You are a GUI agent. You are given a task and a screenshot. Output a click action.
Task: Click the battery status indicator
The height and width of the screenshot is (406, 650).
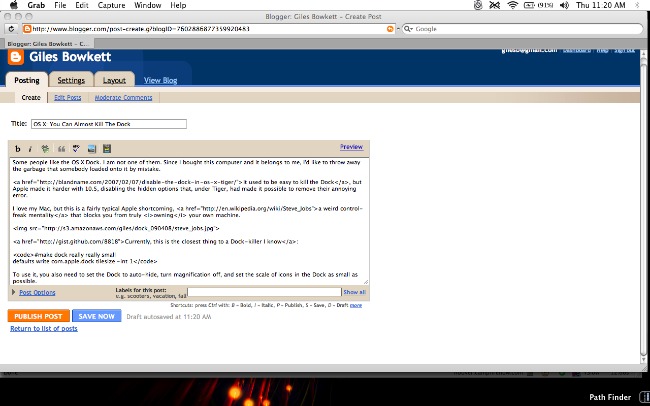pyautogui.click(x=538, y=5)
